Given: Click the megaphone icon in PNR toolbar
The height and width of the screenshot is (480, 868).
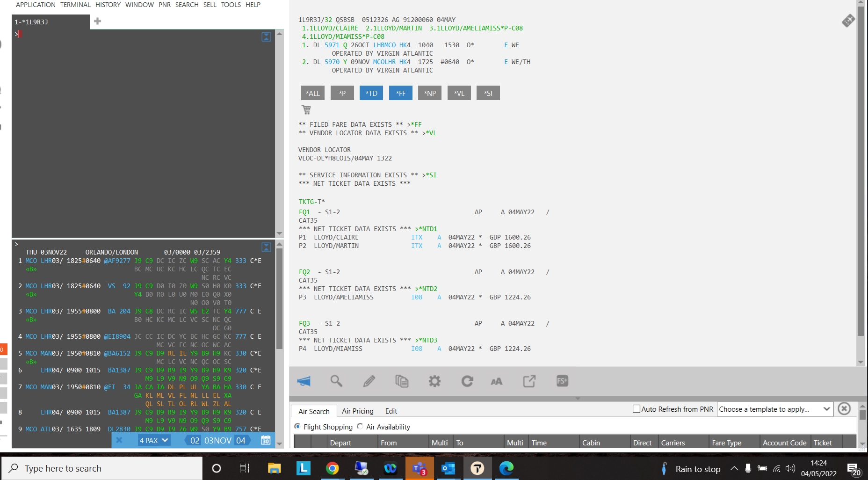Looking at the screenshot, I should [304, 381].
